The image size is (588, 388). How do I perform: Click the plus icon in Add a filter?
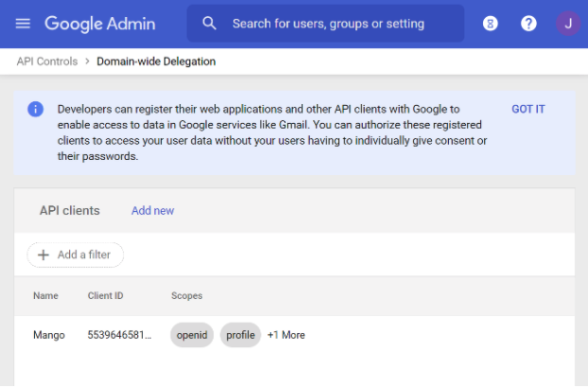coord(43,255)
